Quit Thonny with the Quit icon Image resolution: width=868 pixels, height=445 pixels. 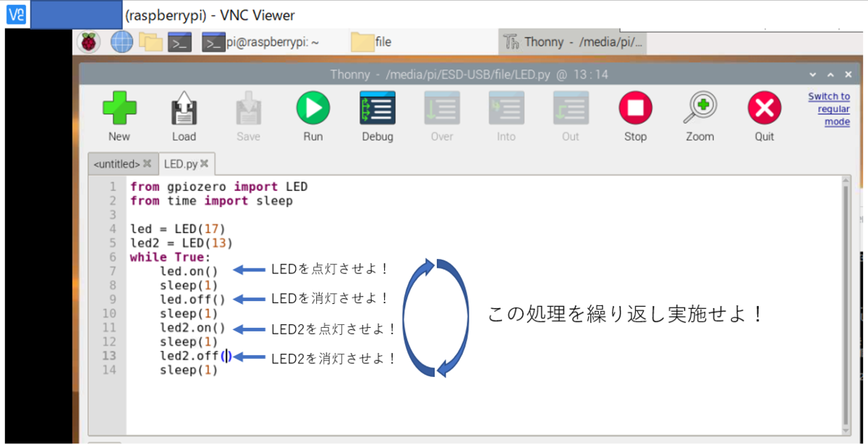(765, 109)
